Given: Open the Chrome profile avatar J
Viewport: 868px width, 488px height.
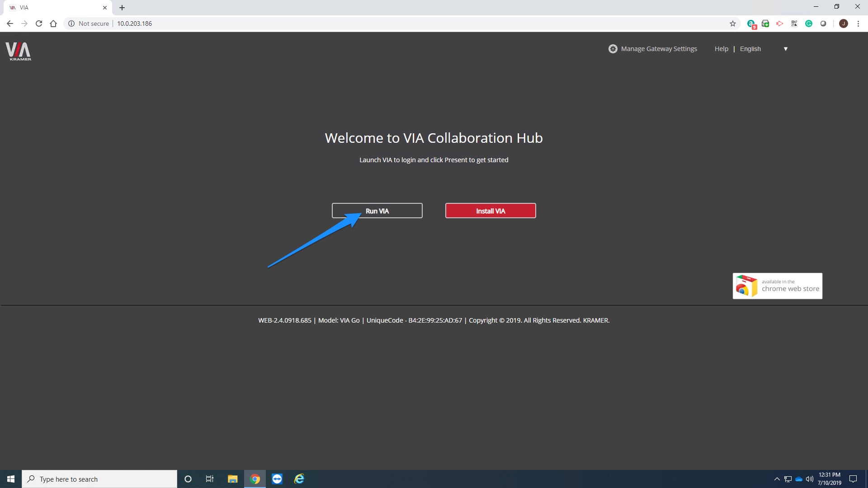Looking at the screenshot, I should [x=844, y=23].
